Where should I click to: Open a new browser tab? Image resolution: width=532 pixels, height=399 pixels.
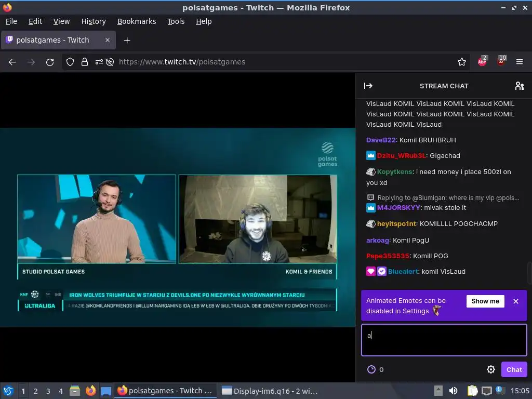pyautogui.click(x=127, y=41)
